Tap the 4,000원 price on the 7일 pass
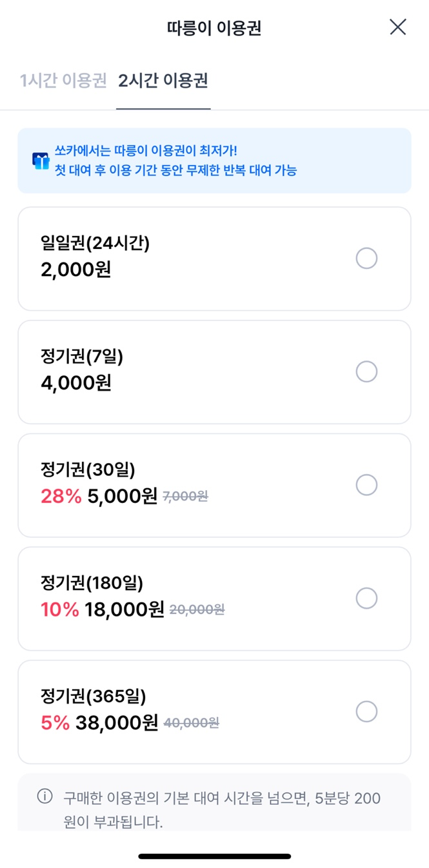The image size is (429, 868). click(x=76, y=383)
